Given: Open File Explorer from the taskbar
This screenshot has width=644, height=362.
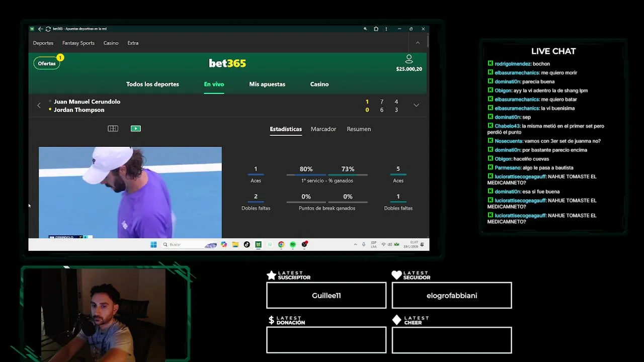Looking at the screenshot, I should (235, 245).
